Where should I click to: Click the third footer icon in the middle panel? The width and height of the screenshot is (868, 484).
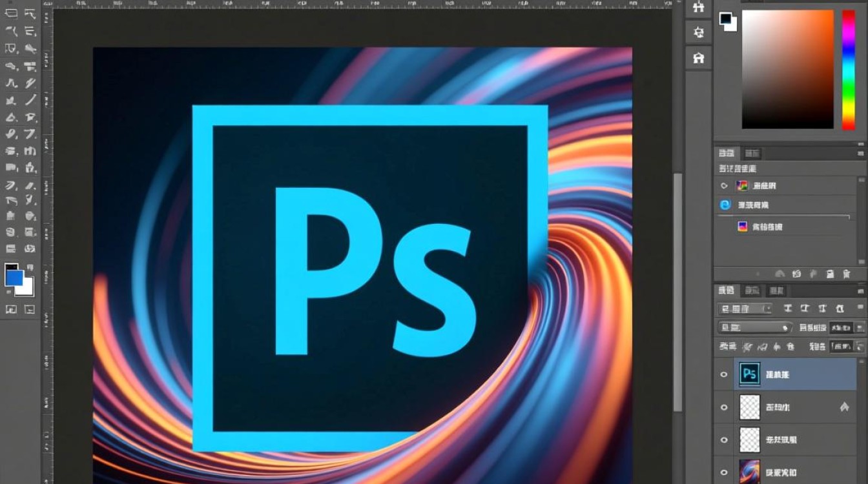(x=813, y=274)
